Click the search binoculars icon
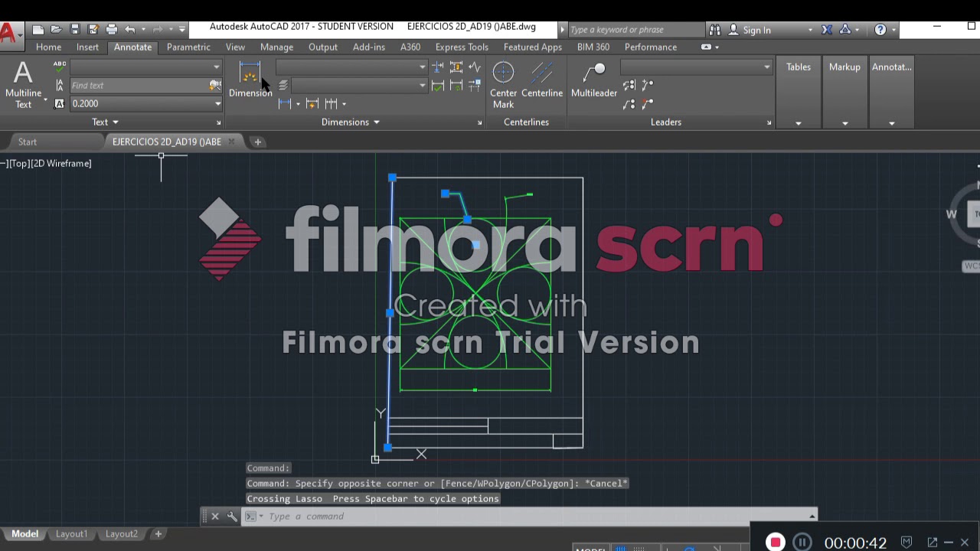 pos(714,30)
